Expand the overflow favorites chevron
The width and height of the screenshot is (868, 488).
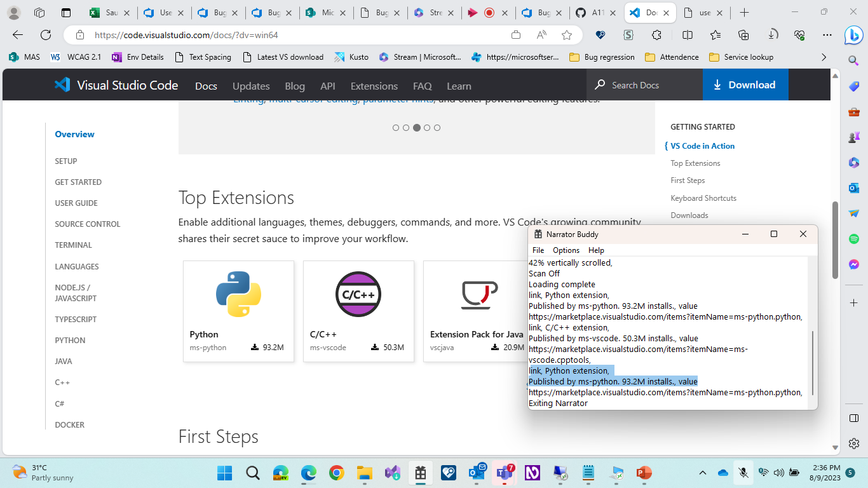pos(824,57)
